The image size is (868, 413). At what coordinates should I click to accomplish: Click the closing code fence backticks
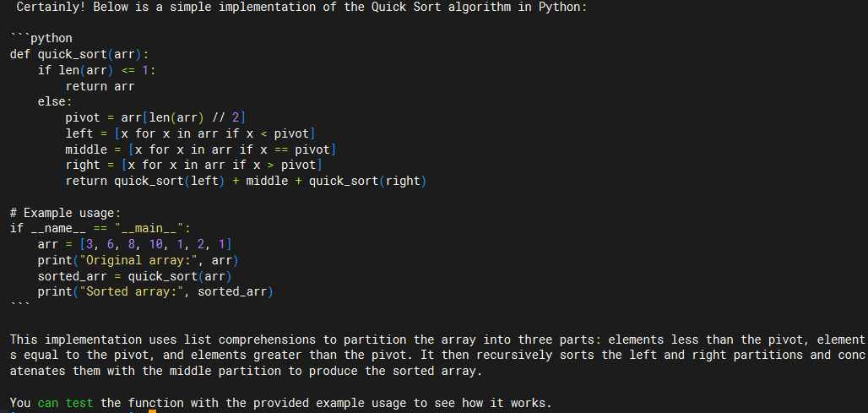(x=20, y=306)
